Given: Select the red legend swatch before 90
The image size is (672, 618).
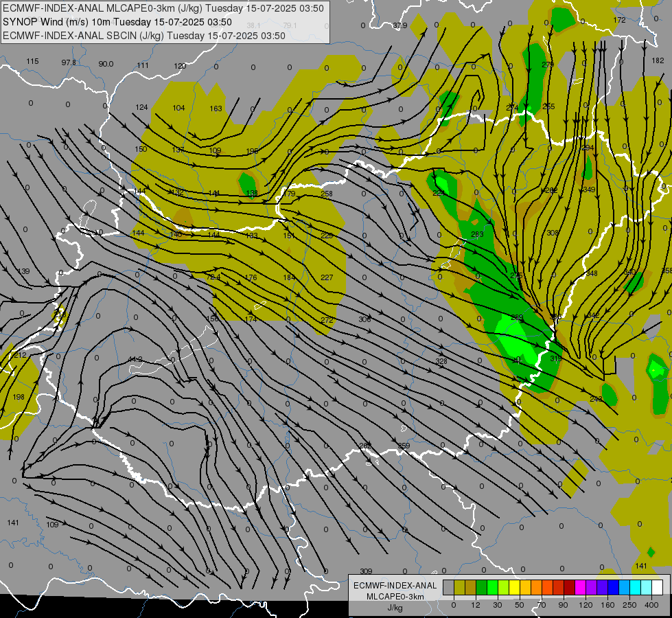Looking at the screenshot, I should click(x=558, y=587).
